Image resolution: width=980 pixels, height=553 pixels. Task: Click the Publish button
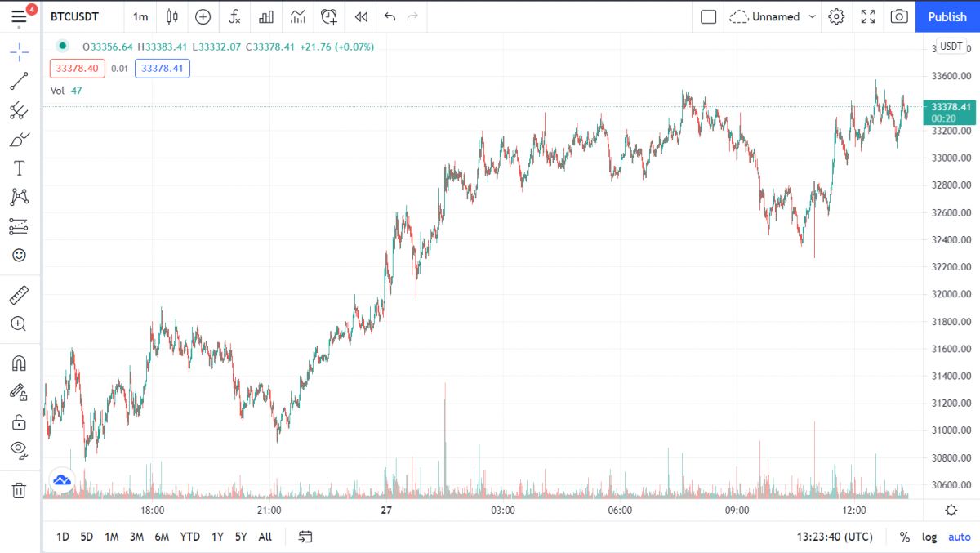point(947,16)
